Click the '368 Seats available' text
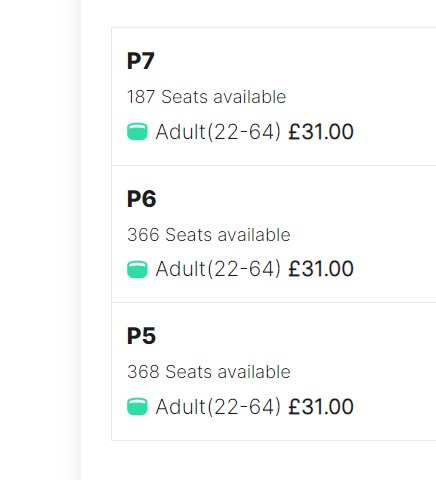436x480 pixels. point(209,372)
